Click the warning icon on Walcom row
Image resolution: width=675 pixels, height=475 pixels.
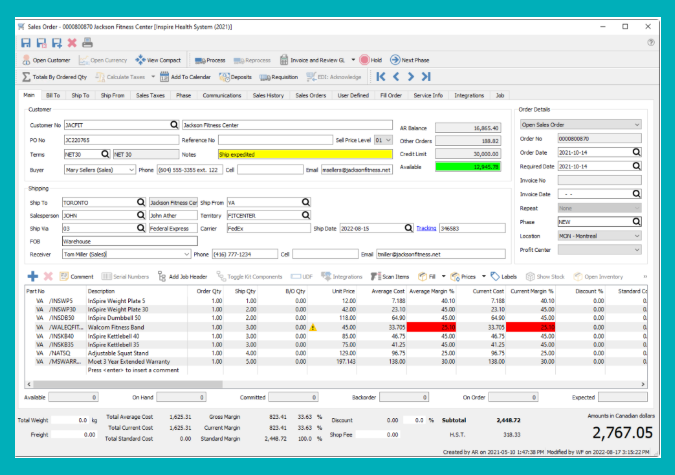pos(313,327)
